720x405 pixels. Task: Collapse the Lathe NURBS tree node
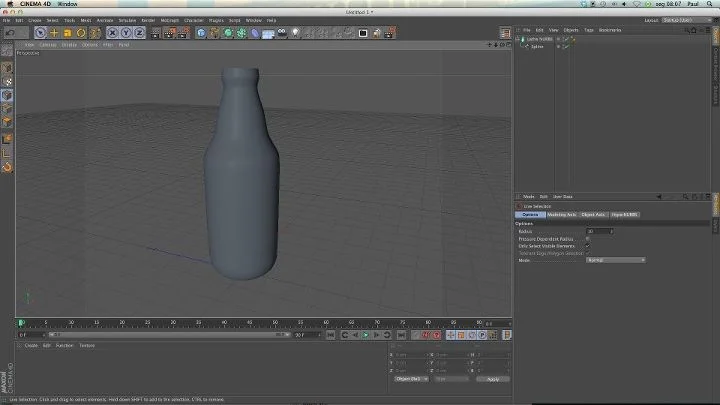pos(518,39)
